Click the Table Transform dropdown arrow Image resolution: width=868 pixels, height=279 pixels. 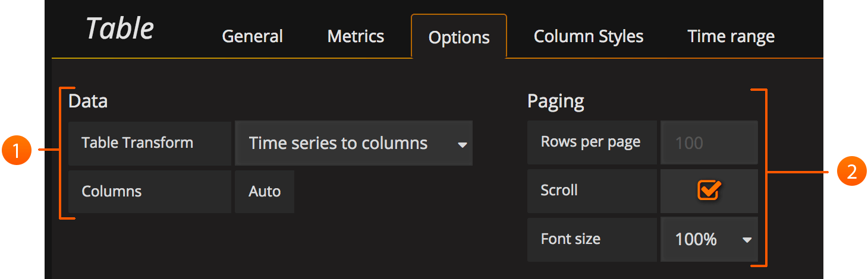coord(462,144)
